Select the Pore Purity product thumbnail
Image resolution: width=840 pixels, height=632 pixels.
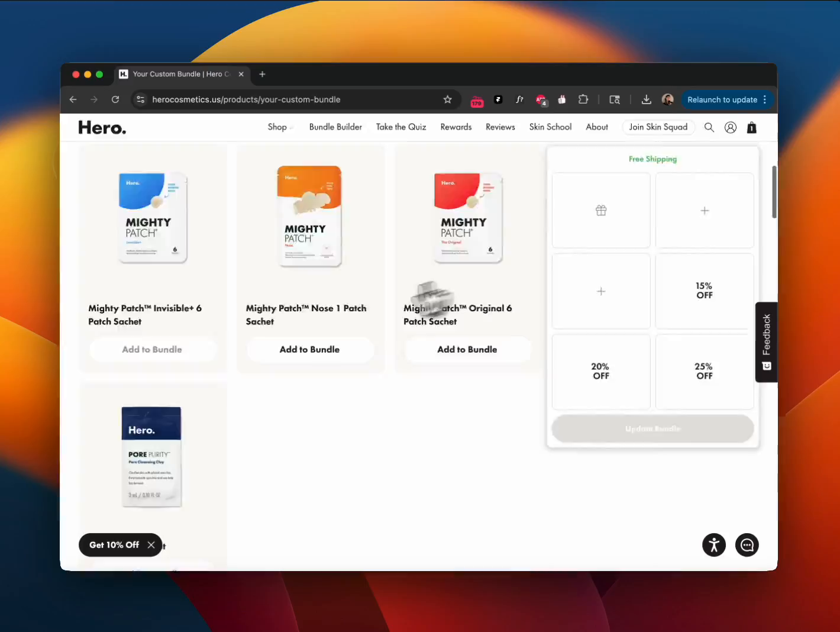click(151, 457)
